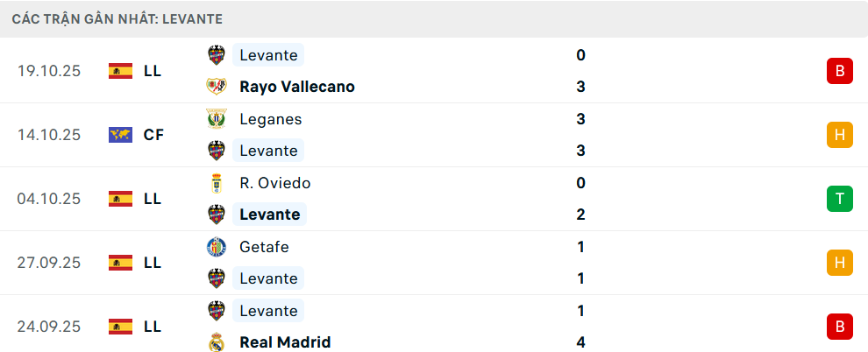Click green T result badge
This screenshot has width=868, height=352.
click(x=839, y=199)
